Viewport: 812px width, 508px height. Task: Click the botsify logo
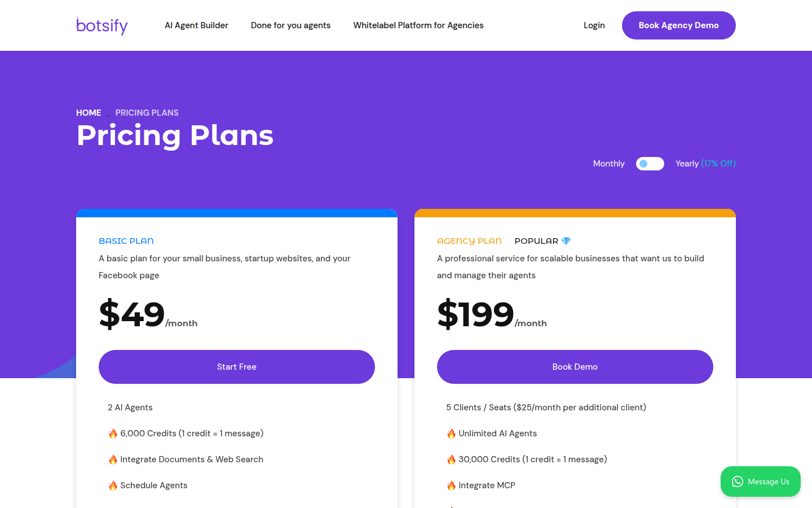[x=102, y=25]
